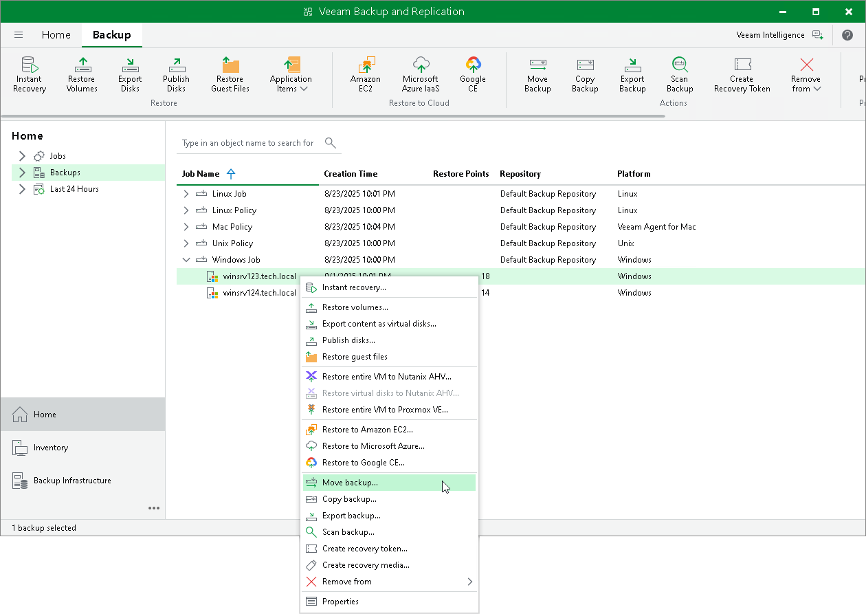Choose Restore entire VM to Nutanix AHV...
This screenshot has width=866, height=616.
390,377
